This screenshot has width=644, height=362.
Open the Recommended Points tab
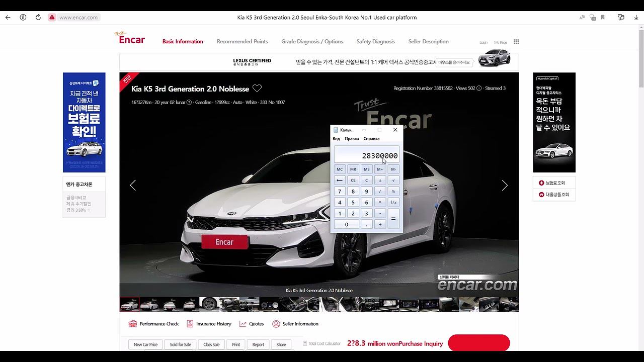tap(242, 42)
